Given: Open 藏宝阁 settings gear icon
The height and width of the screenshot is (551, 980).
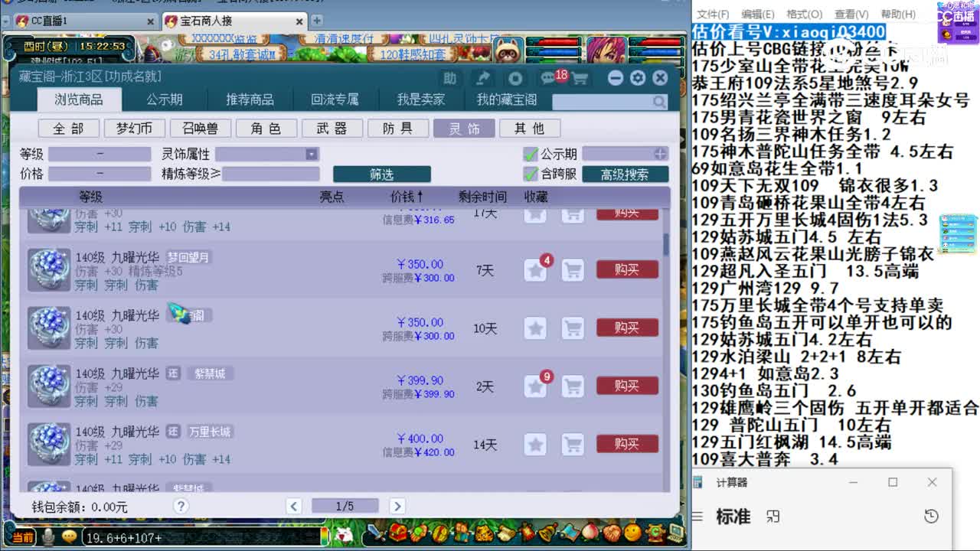Looking at the screenshot, I should point(637,78).
